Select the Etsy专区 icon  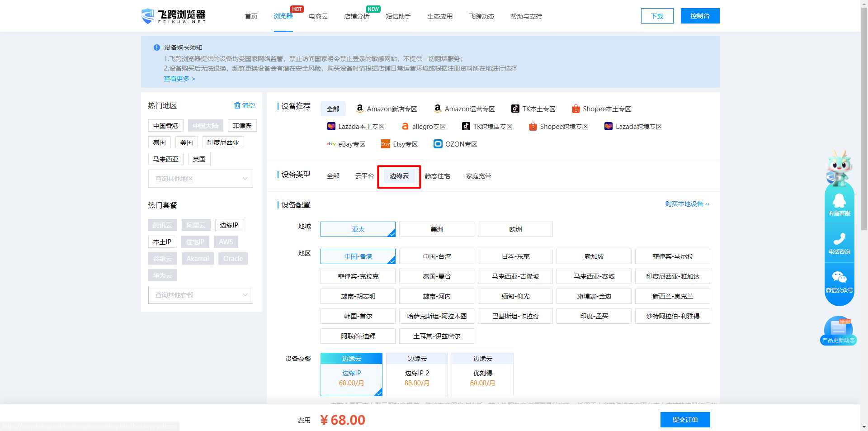click(x=386, y=144)
